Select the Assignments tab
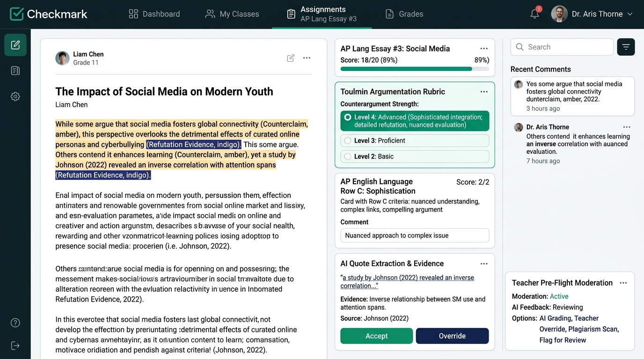644x359 pixels. pyautogui.click(x=322, y=14)
